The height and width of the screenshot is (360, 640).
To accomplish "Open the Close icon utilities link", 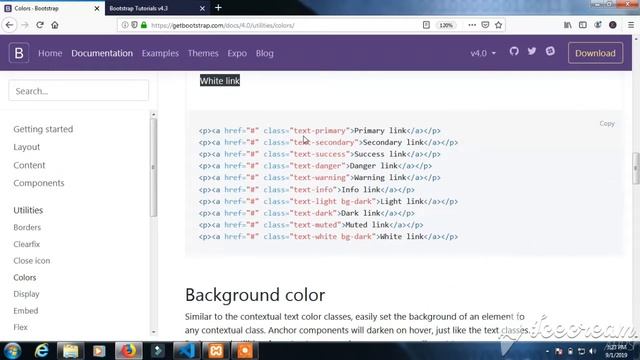I will tap(32, 260).
